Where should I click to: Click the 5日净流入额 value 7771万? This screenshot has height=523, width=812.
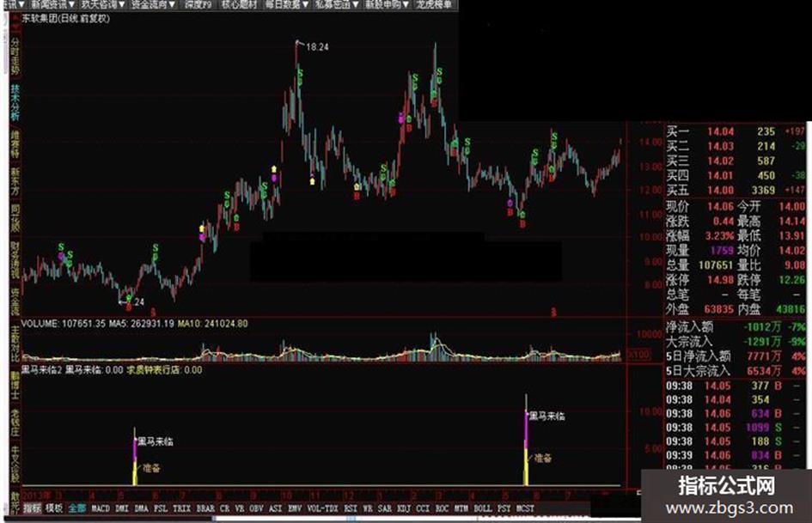pyautogui.click(x=764, y=356)
